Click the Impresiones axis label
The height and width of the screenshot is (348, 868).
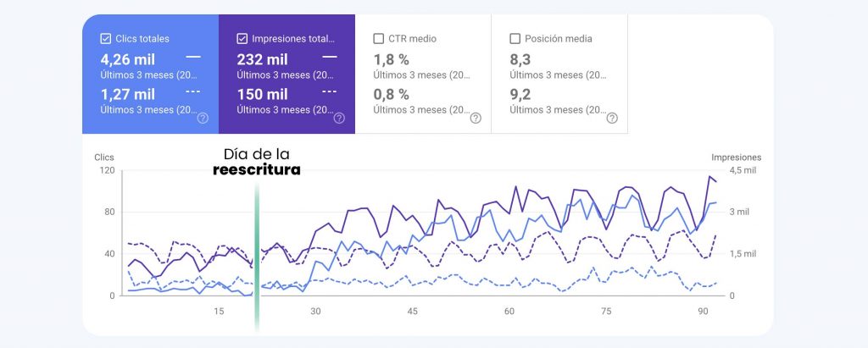point(737,157)
